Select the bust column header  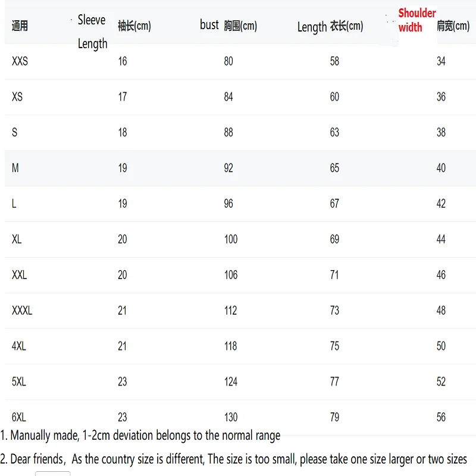[209, 24]
